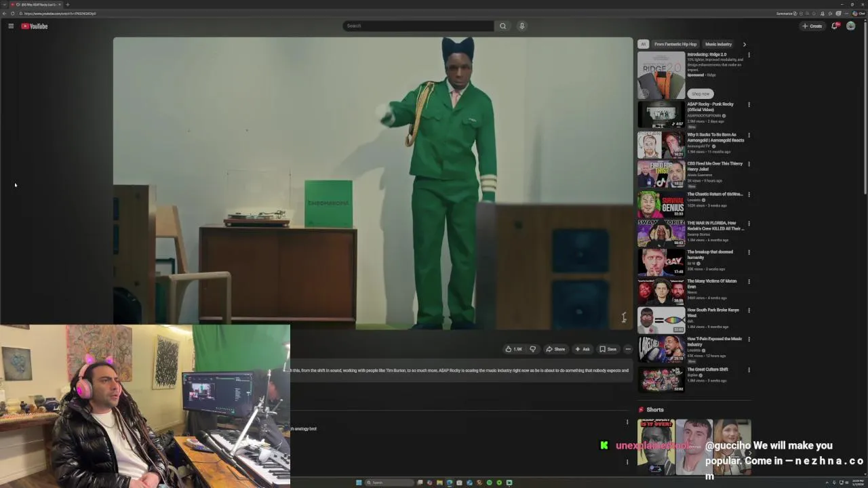
Task: Open the A$AP Rocky Shorts thumbnail
Action: pyautogui.click(x=656, y=447)
